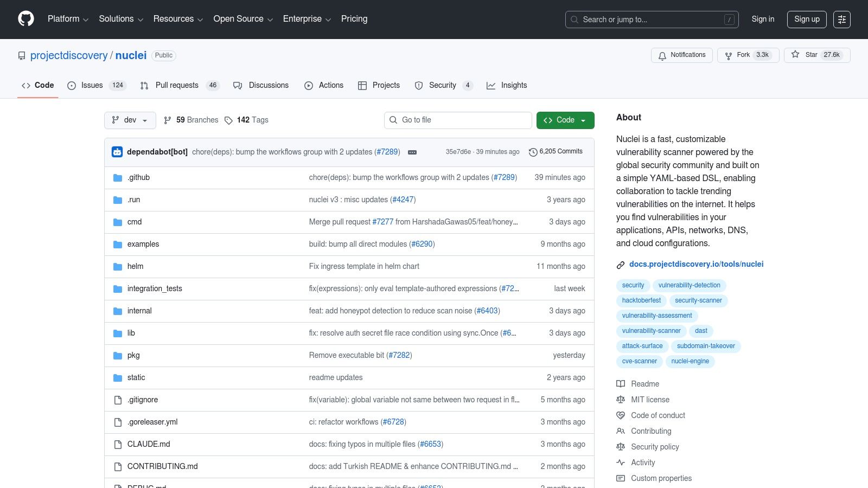The image size is (868, 488).
Task: Expand the green Code dropdown arrow
Action: pyautogui.click(x=583, y=120)
